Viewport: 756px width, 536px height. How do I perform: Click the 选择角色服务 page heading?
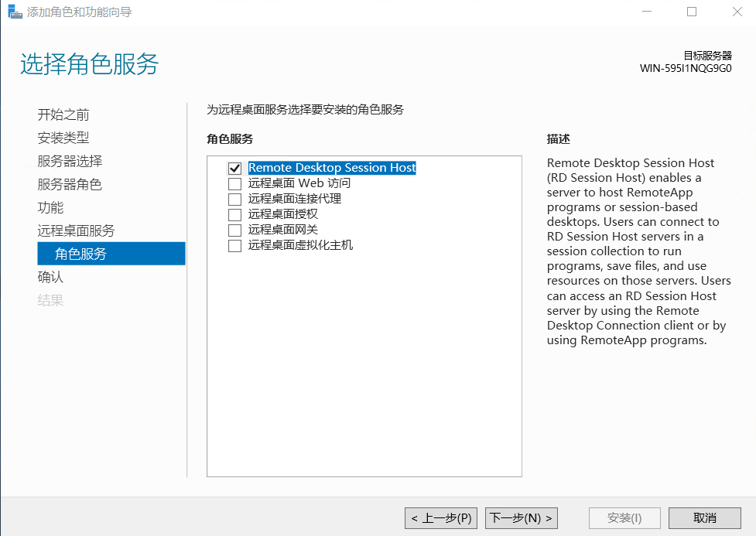(x=90, y=63)
